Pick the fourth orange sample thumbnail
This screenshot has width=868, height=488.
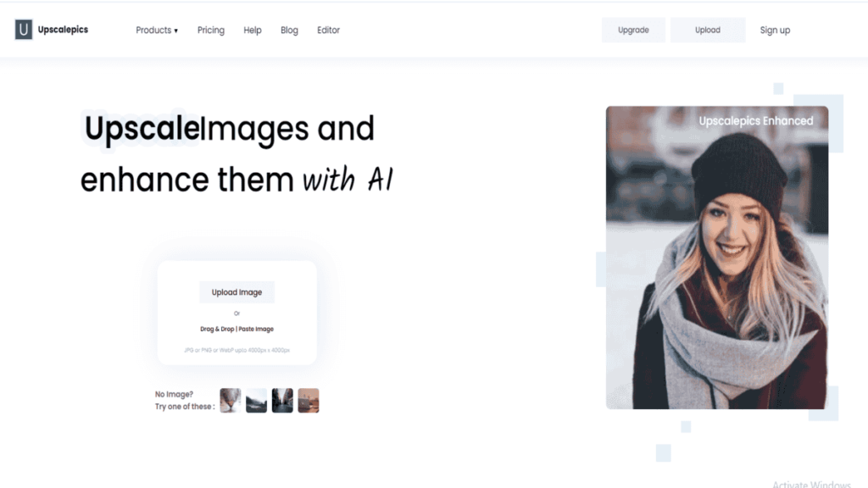pyautogui.click(x=309, y=400)
